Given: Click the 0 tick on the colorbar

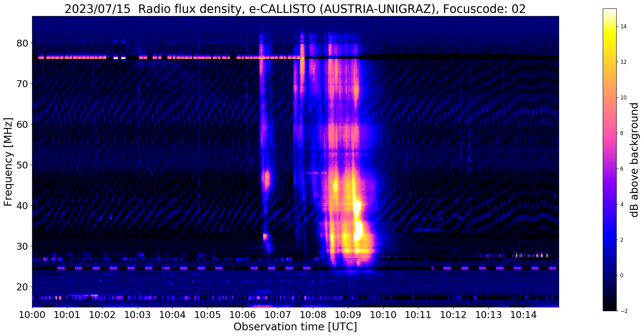Looking at the screenshot, I should (621, 276).
